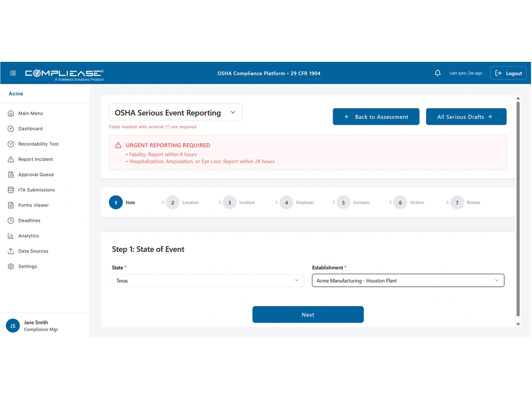The image size is (532, 399).
Task: Click the Report Incident icon
Action: pos(10,159)
